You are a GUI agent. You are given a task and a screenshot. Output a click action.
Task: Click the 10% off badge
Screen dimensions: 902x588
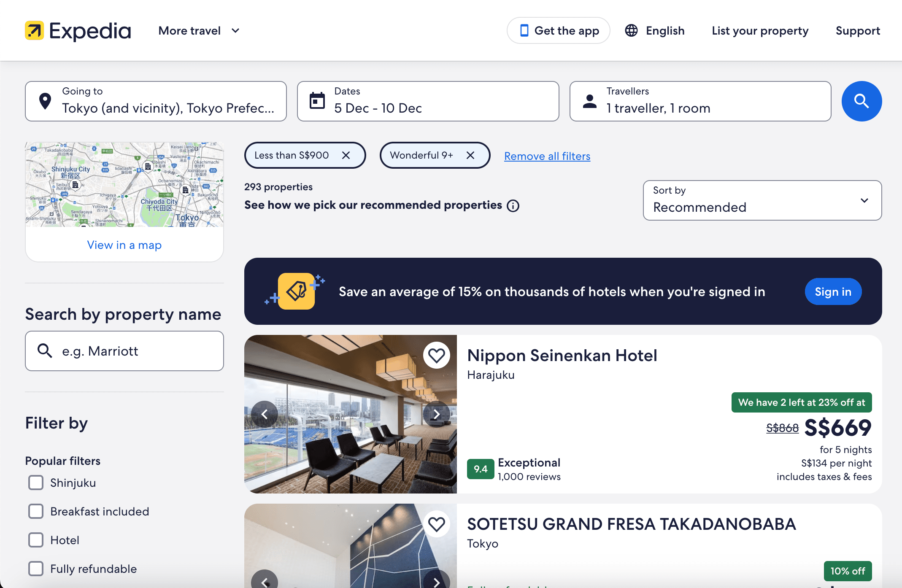point(848,571)
